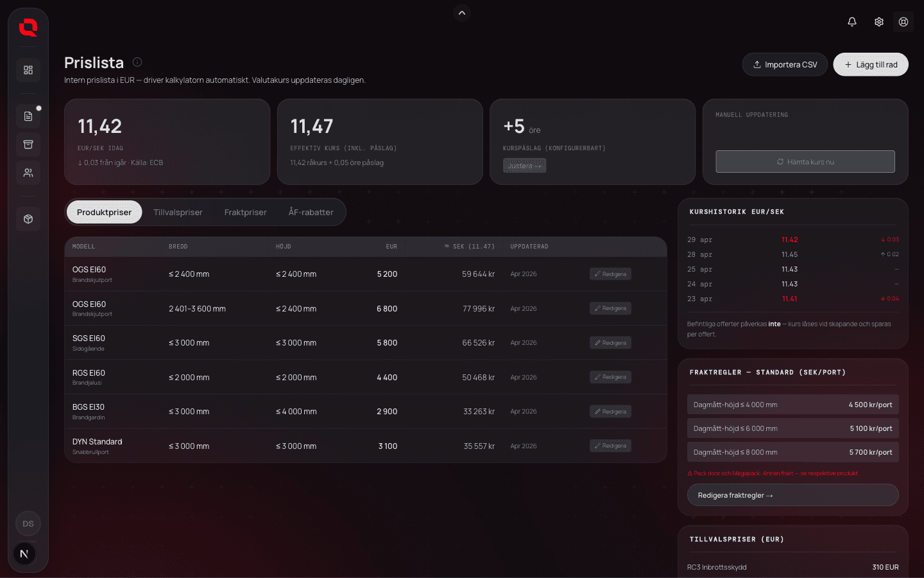Open Redigera fraktregler link

pyautogui.click(x=792, y=495)
